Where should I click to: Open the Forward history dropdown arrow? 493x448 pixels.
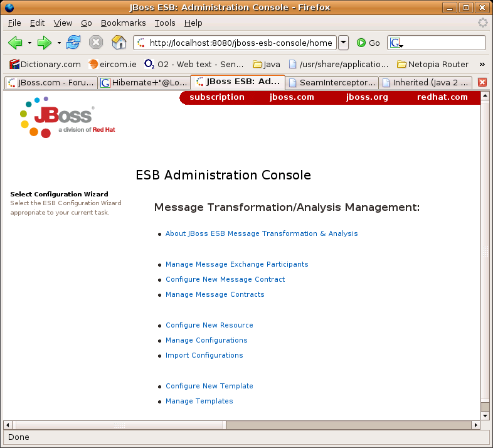coord(59,43)
